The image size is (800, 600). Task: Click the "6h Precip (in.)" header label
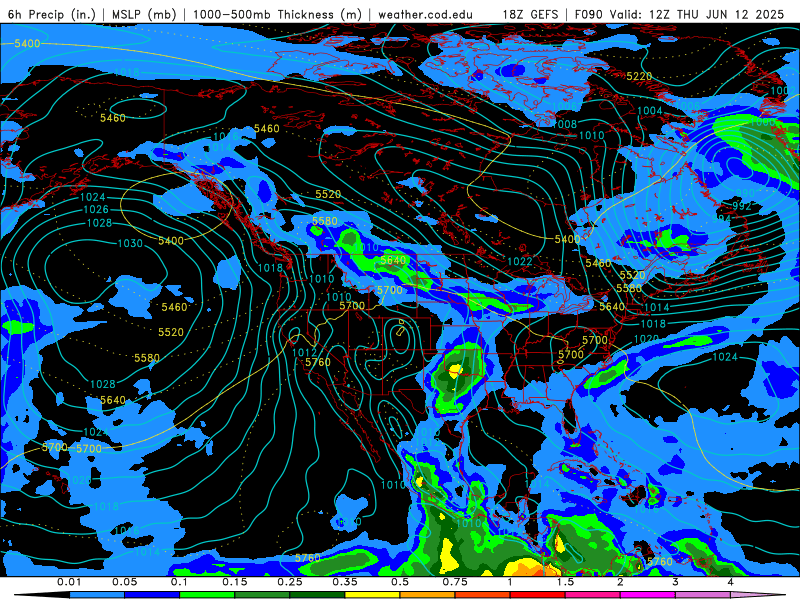click(52, 14)
